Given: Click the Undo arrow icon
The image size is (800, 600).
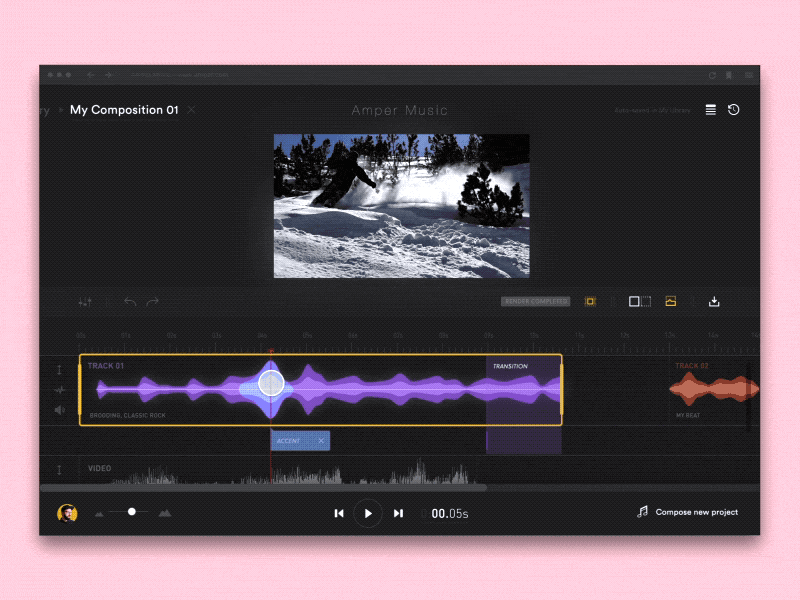Looking at the screenshot, I should tap(130, 301).
